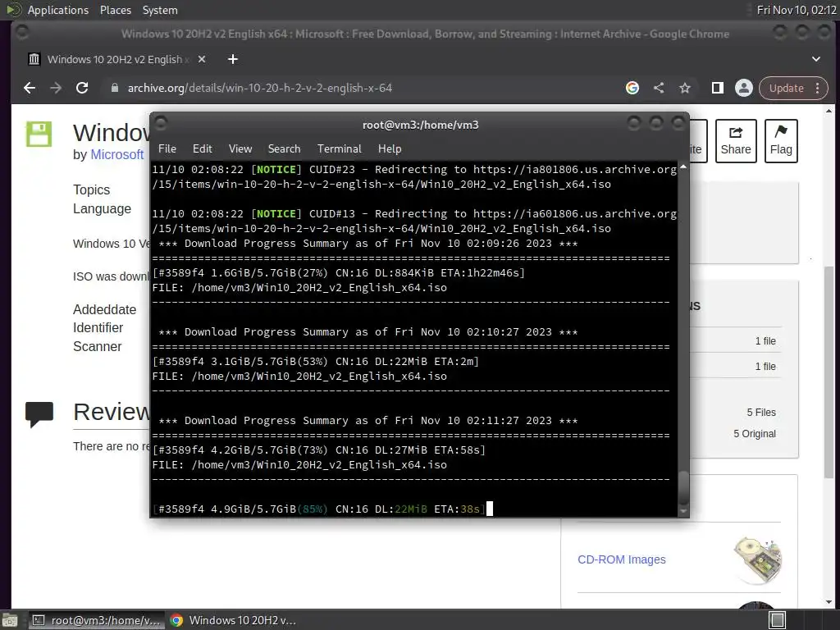Image resolution: width=840 pixels, height=630 pixels.
Task: Click the forward navigation arrow
Action: click(x=56, y=88)
